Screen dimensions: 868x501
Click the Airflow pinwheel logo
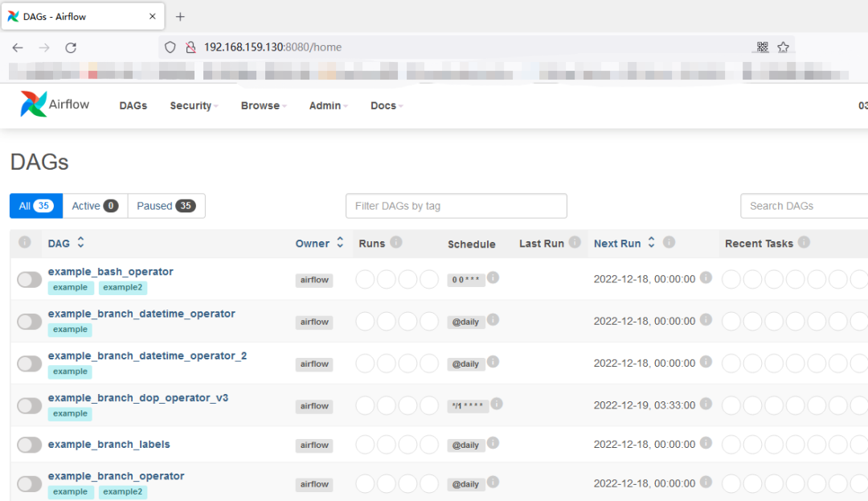[33, 104]
